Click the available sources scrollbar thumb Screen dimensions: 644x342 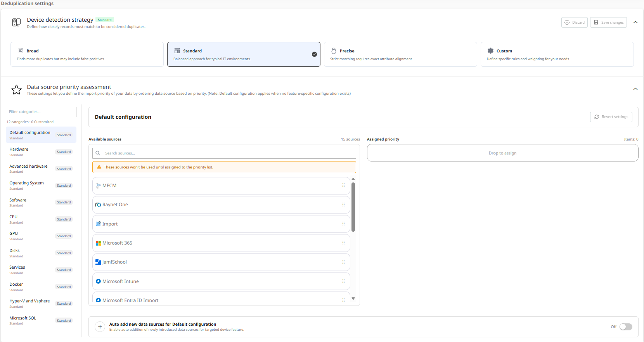[353, 207]
